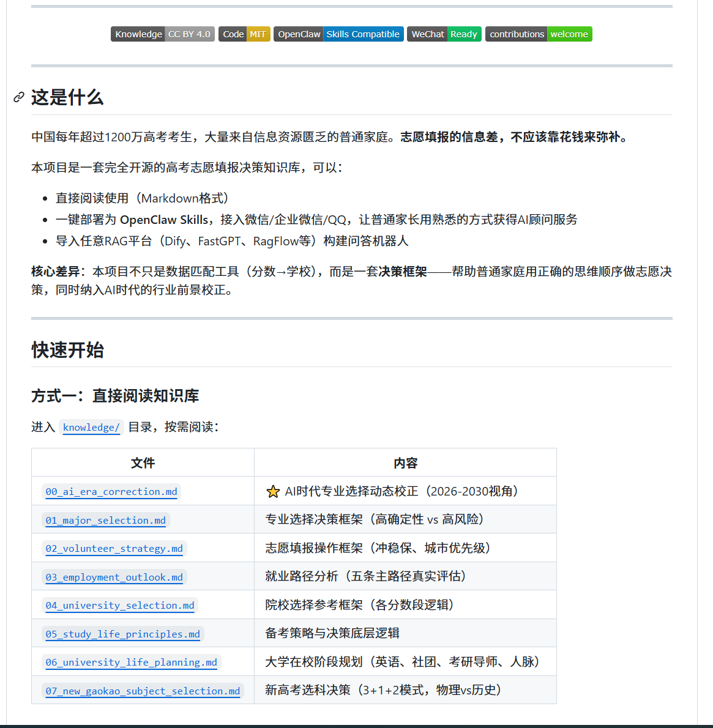713x728 pixels.
Task: Click the 文件 table column header
Action: click(143, 463)
